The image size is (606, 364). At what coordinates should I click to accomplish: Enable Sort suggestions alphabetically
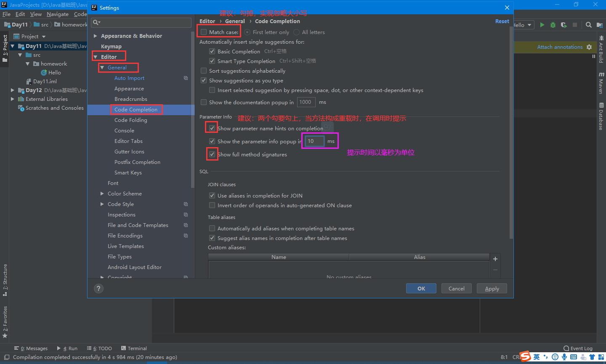pos(204,71)
